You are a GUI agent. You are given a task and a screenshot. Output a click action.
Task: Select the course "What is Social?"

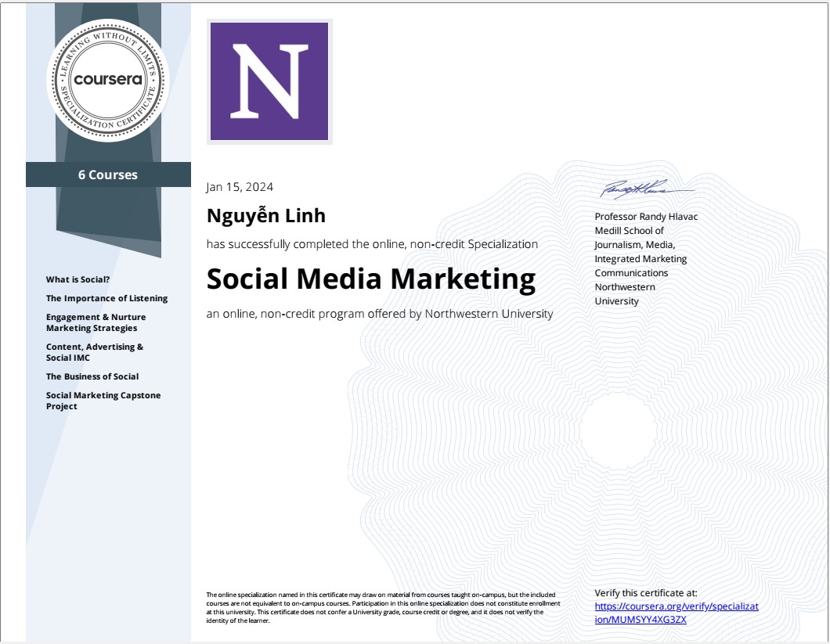click(78, 279)
